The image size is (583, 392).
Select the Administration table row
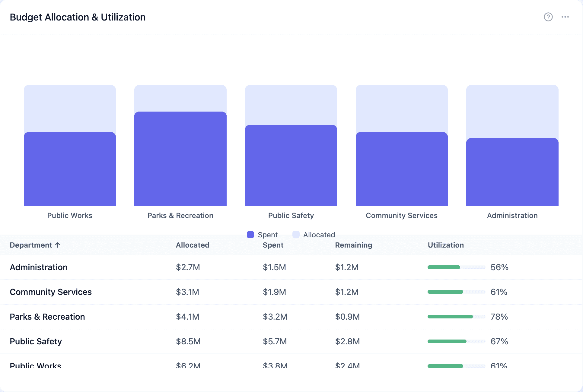coord(39,267)
